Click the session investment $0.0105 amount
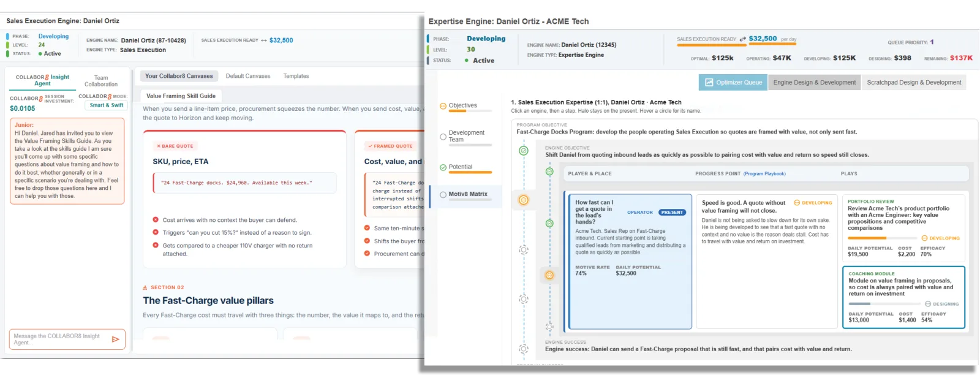The height and width of the screenshot is (375, 980). (x=23, y=108)
